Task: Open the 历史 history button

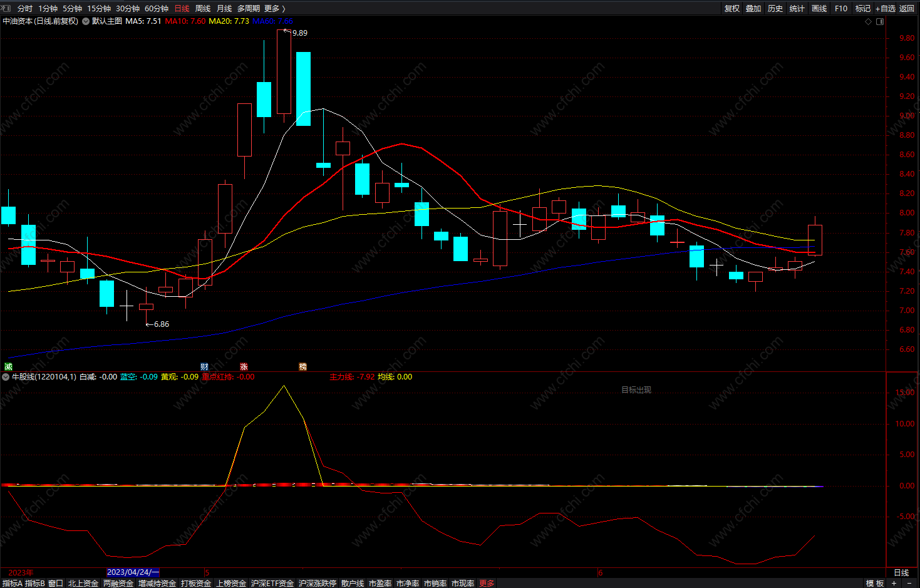Action: coord(775,8)
